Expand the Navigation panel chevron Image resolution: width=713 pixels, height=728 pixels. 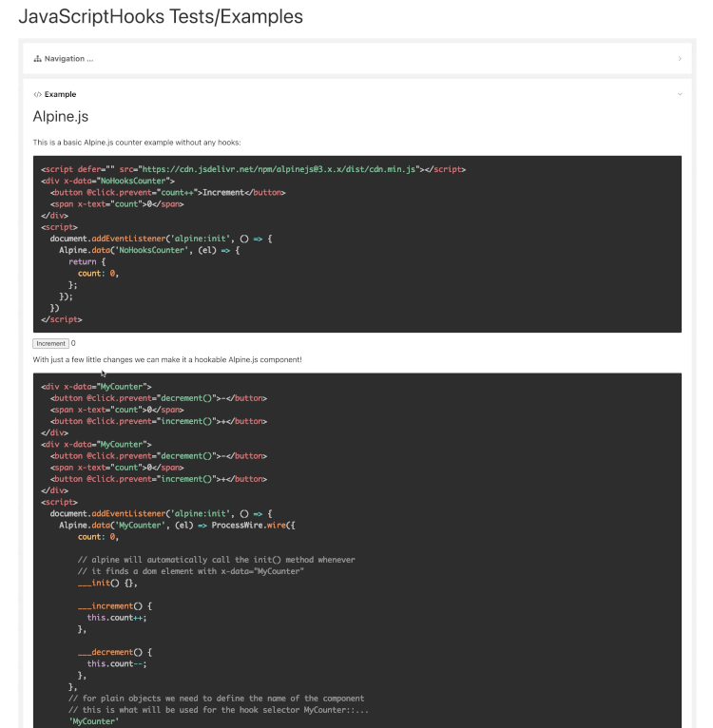click(x=680, y=59)
